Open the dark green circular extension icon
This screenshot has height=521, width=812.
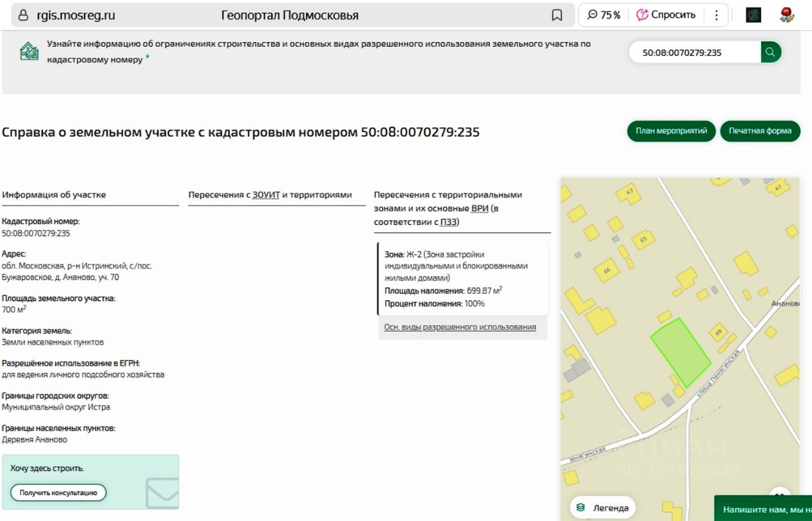(753, 15)
